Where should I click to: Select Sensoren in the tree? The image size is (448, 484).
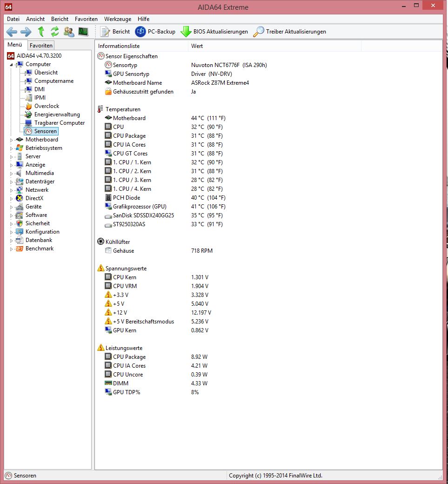tap(41, 131)
